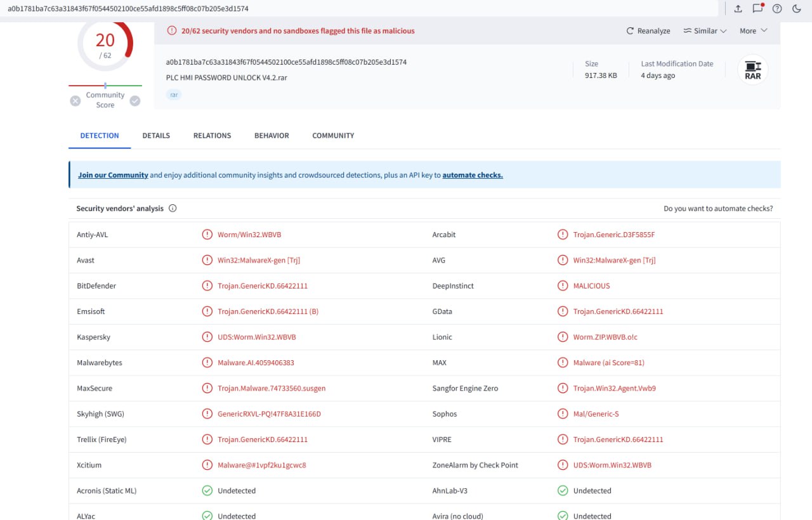This screenshot has width=812, height=520.
Task: Select Worm.ZIP.WBVB.o!c result
Action: (x=606, y=337)
